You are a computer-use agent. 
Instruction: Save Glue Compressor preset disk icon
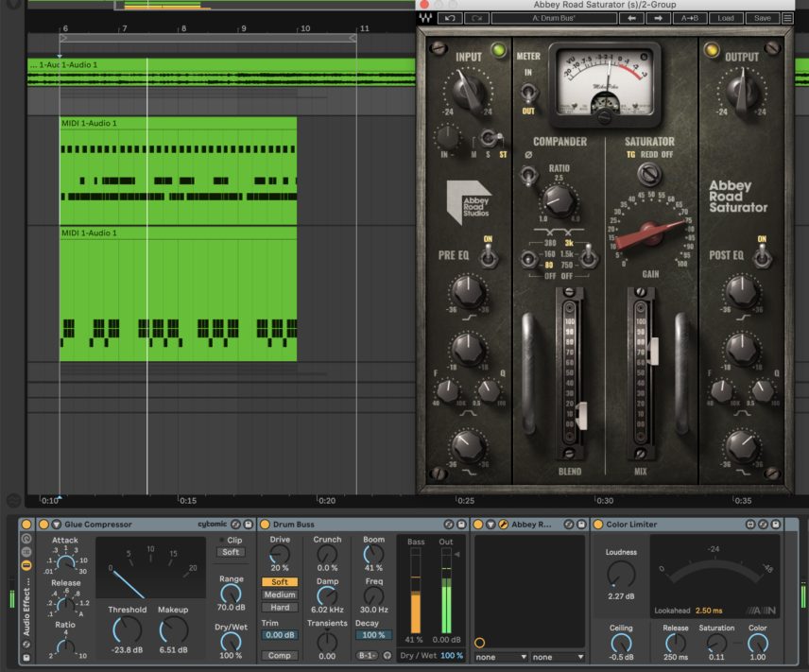(249, 525)
